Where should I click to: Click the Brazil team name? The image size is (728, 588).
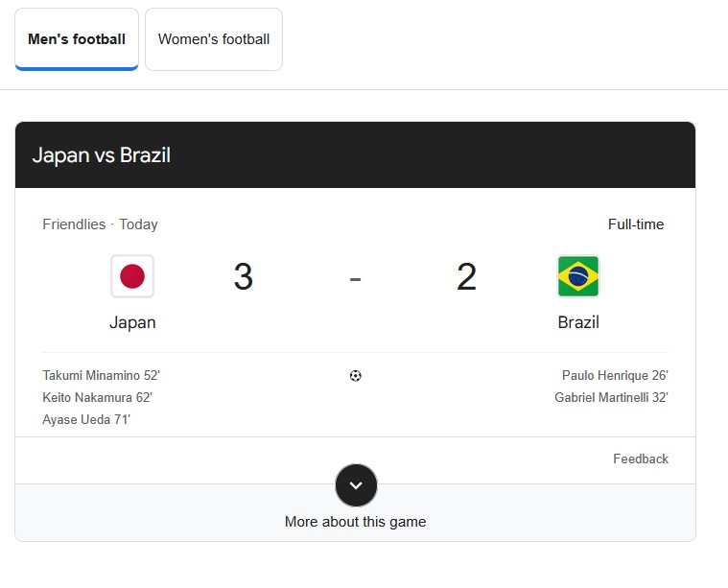(578, 322)
